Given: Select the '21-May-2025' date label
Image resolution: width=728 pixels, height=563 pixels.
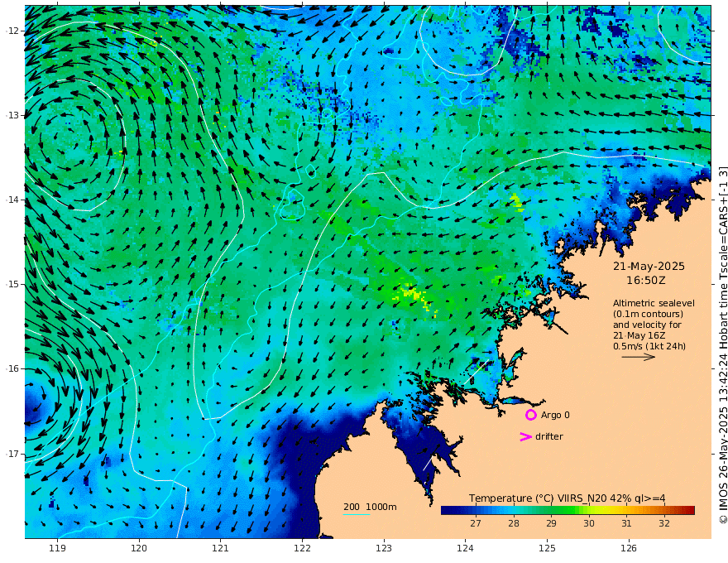Looking at the screenshot, I should point(649,266).
